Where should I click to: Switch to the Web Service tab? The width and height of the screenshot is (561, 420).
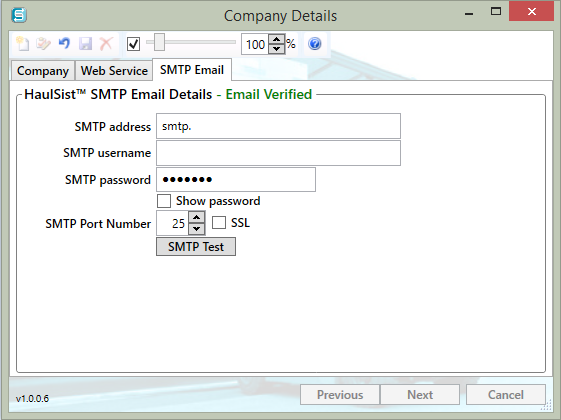coord(114,71)
